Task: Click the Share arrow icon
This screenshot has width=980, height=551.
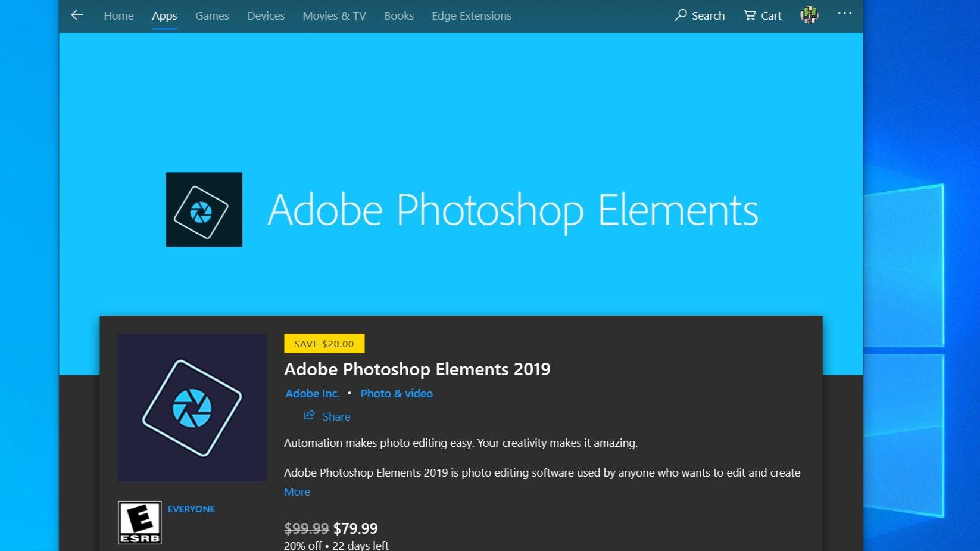Action: (309, 415)
